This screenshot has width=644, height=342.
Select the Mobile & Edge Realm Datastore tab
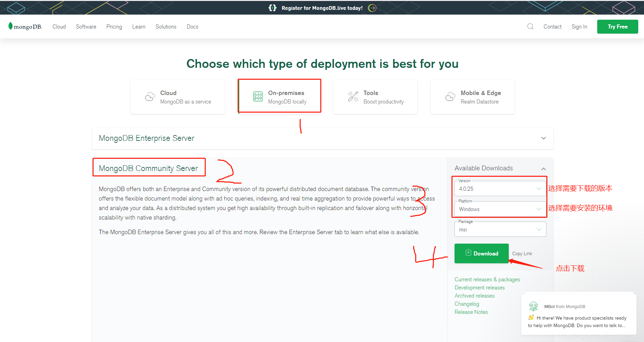tap(472, 97)
